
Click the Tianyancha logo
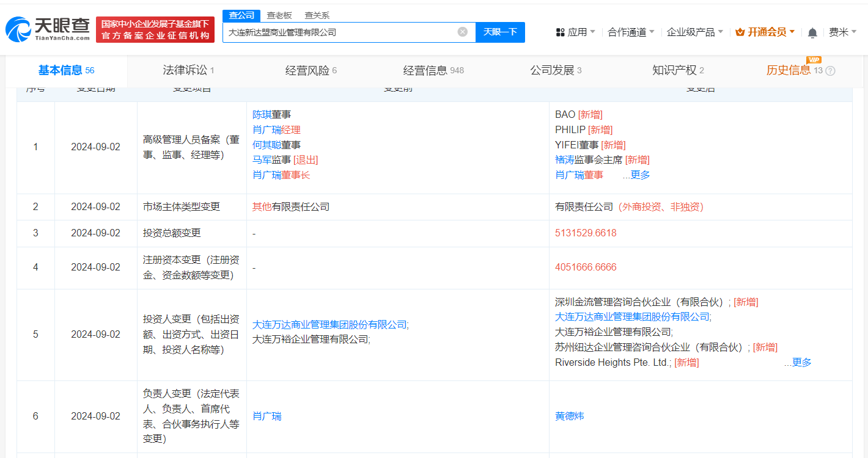point(48,29)
